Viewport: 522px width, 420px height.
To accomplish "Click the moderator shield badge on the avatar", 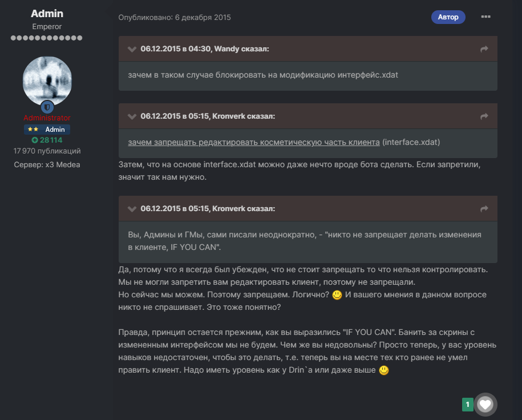I will [x=47, y=107].
